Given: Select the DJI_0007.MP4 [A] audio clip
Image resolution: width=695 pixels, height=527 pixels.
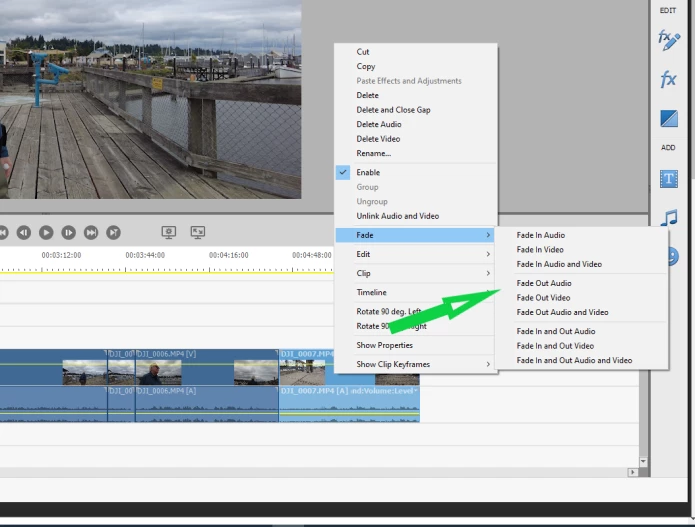Looking at the screenshot, I should pyautogui.click(x=349, y=404).
